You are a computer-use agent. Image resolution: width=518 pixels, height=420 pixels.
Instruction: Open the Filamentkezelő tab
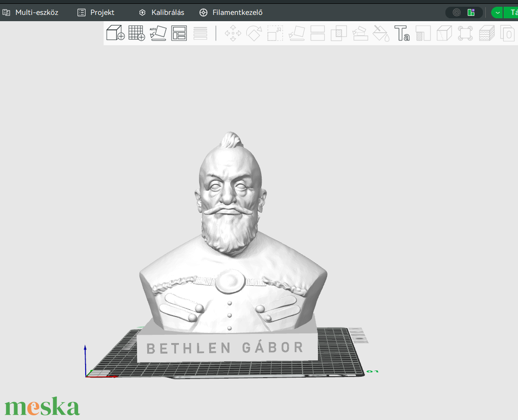(x=231, y=13)
